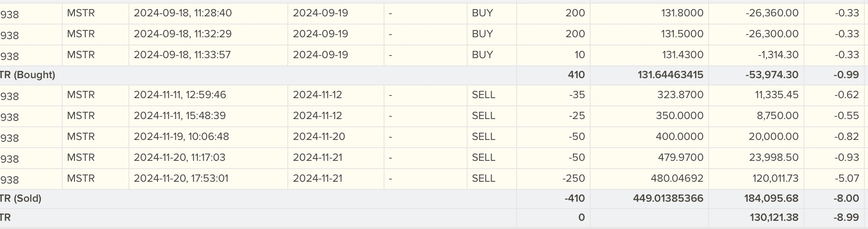
Task: Click the 400.0000 sell price
Action: click(679, 137)
